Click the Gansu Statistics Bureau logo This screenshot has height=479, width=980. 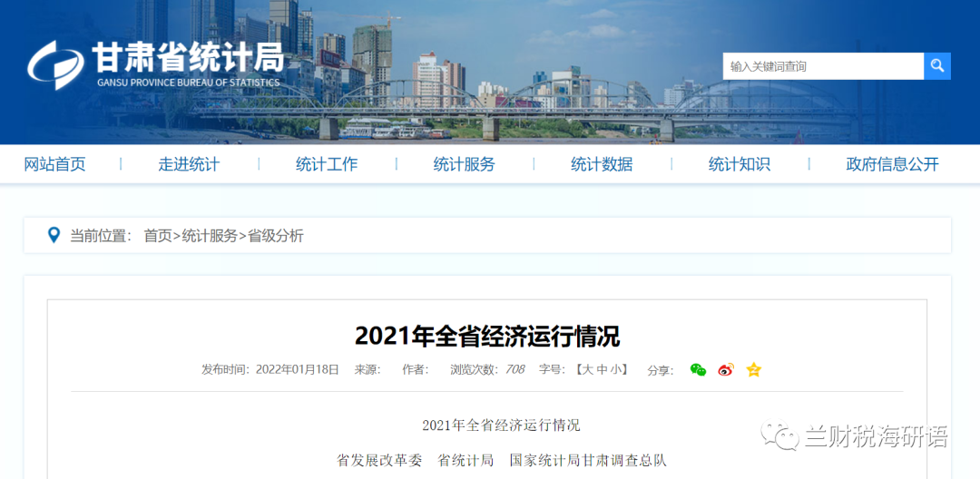[x=156, y=65]
